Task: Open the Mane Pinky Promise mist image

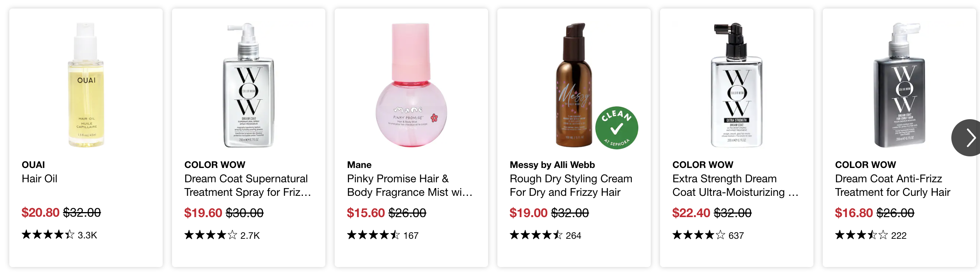Action: point(411,85)
